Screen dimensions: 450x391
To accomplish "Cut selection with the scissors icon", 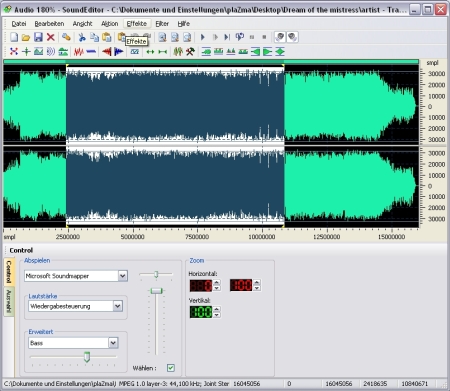I will coord(82,37).
